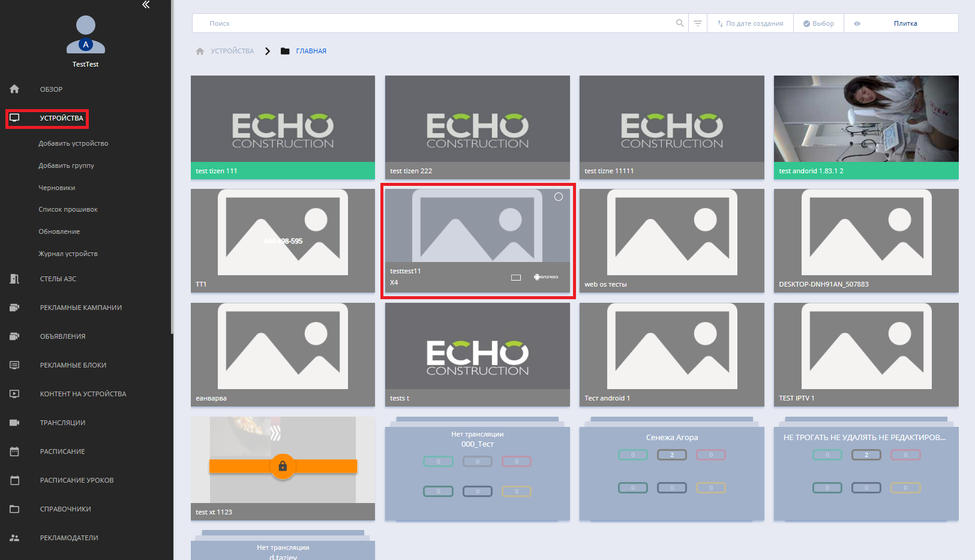Collapse the sidebar with the double-chevron icon
This screenshot has height=560, width=975.
point(146,5)
